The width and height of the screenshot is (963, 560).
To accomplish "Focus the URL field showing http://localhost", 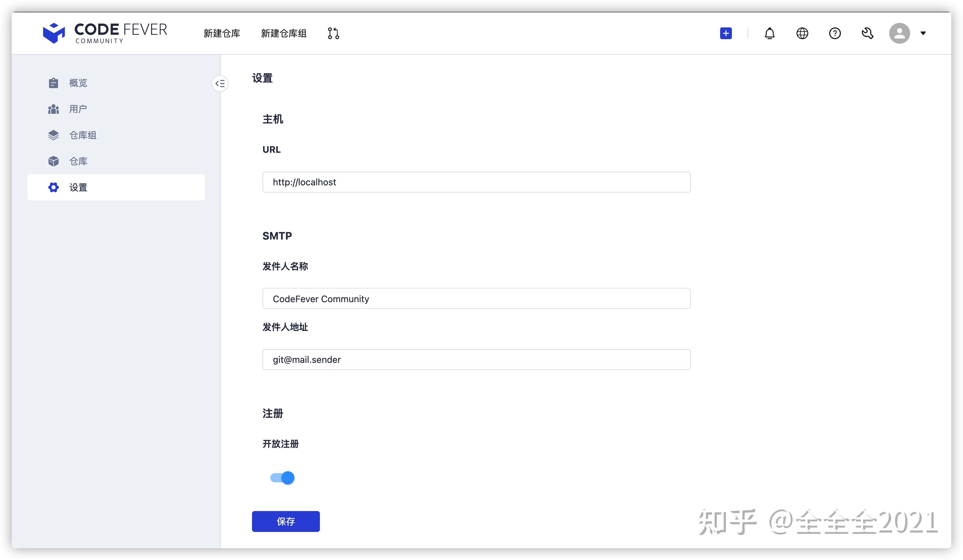I will point(476,182).
